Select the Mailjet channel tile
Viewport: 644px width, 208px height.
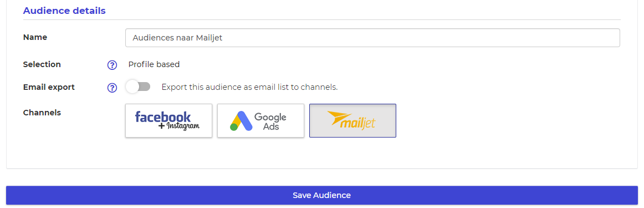[353, 120]
